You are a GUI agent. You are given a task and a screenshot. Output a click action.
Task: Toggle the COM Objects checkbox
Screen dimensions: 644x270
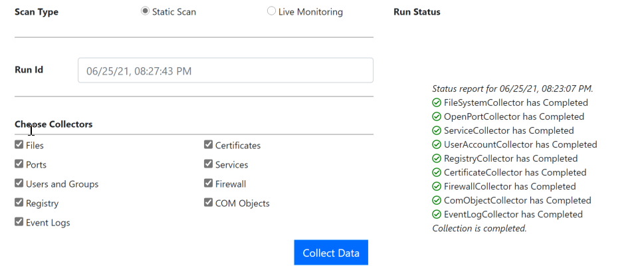[x=208, y=203]
